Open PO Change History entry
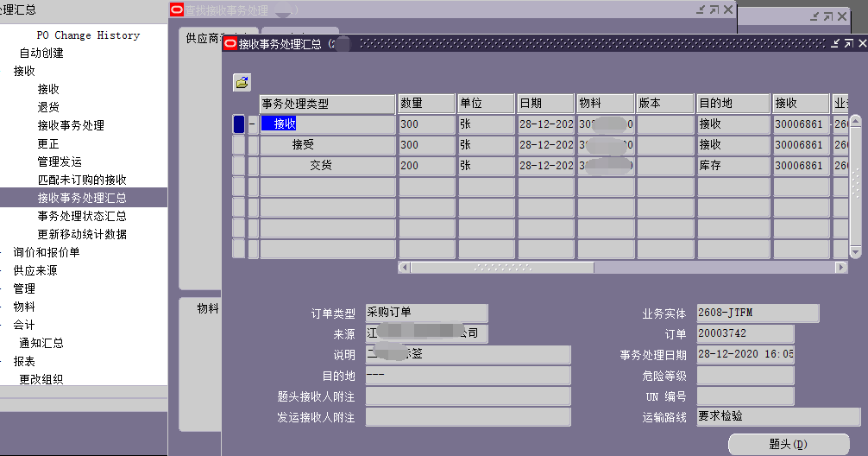The height and width of the screenshot is (456, 868). (x=87, y=35)
